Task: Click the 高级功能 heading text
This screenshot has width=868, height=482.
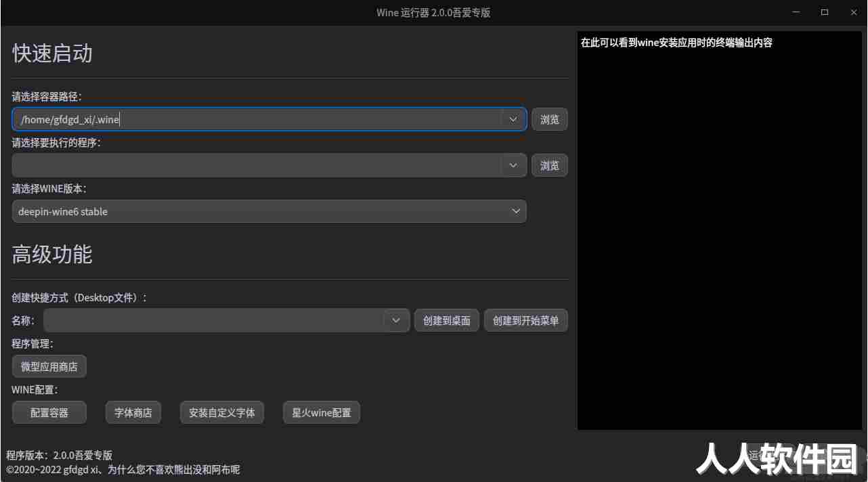Action: pyautogui.click(x=52, y=255)
